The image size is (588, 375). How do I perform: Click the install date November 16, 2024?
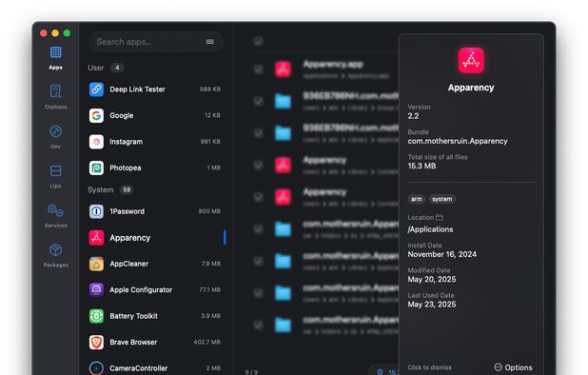pyautogui.click(x=442, y=254)
